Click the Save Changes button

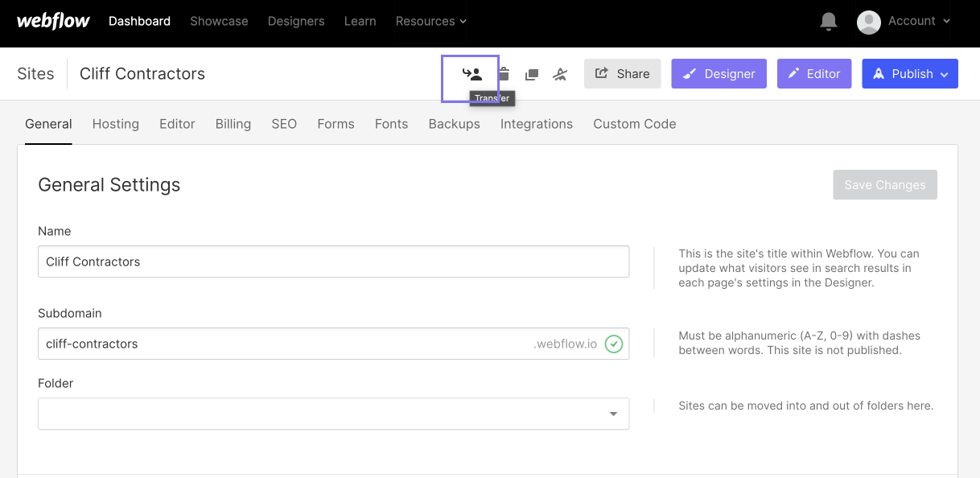(x=885, y=185)
